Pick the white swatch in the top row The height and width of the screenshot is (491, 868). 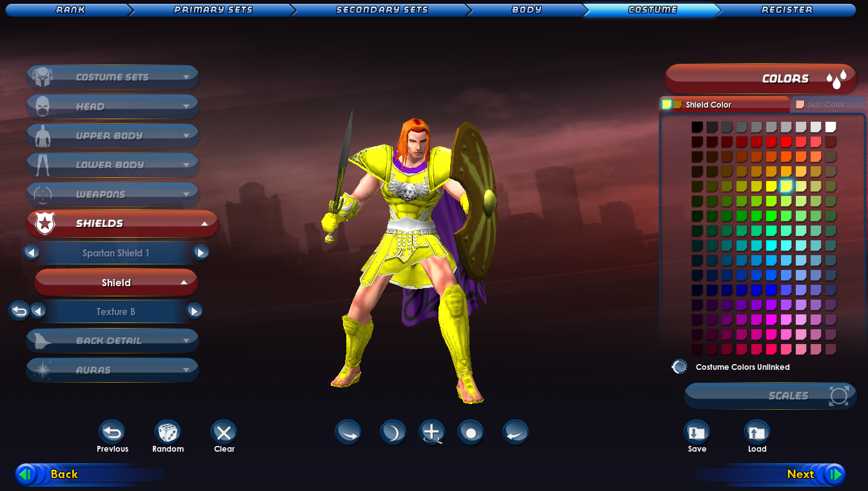coord(831,127)
